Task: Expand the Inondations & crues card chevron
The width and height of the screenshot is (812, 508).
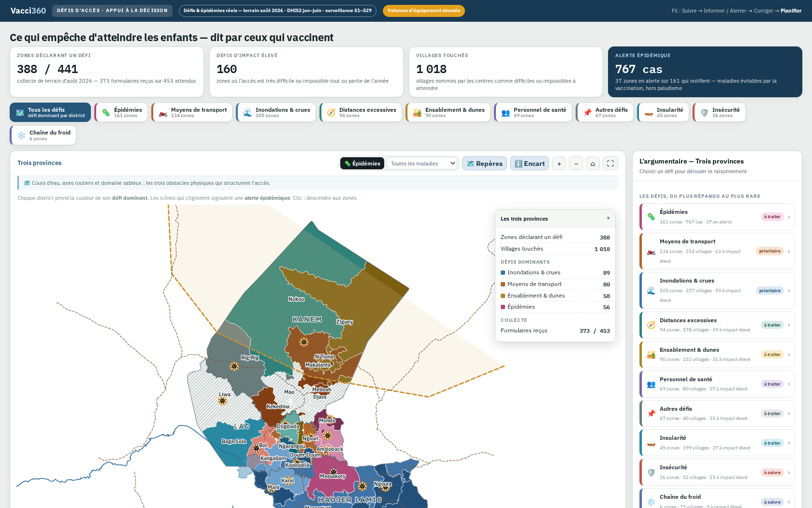Action: tap(789, 291)
